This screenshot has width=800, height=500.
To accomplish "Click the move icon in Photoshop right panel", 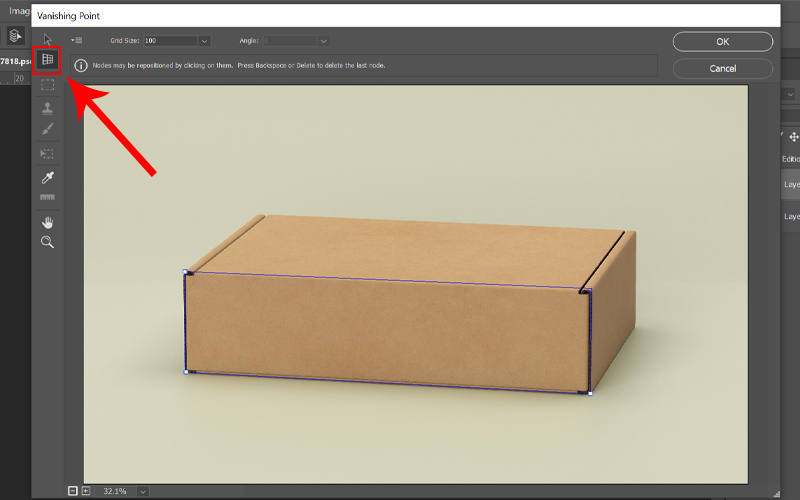I will point(794,137).
